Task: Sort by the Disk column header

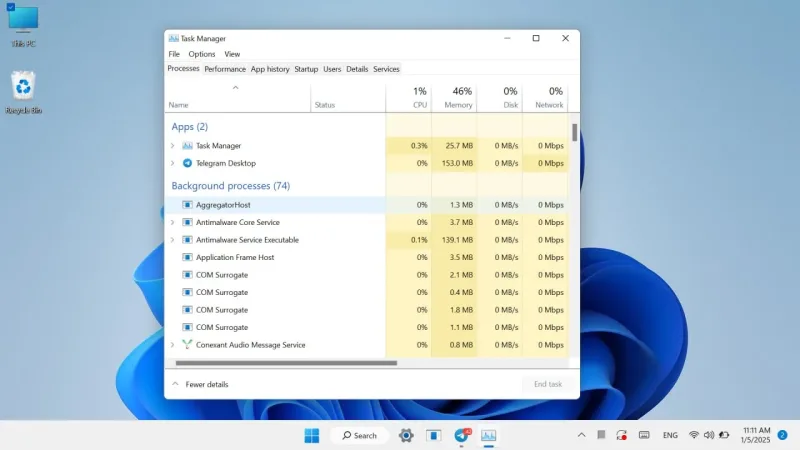Action: click(x=499, y=98)
